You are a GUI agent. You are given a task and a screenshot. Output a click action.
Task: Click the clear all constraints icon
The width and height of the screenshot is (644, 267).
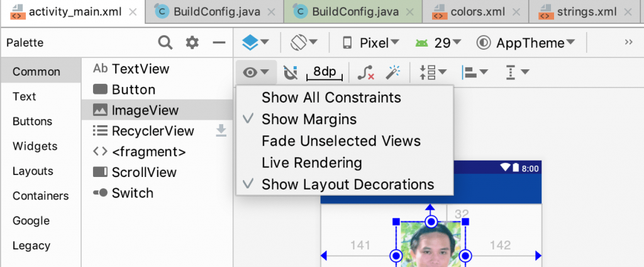pos(365,72)
